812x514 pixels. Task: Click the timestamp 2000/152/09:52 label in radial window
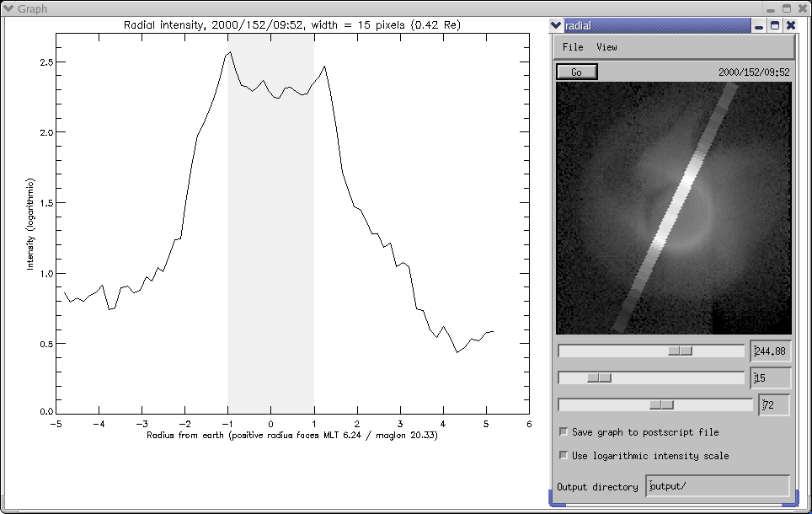click(754, 72)
